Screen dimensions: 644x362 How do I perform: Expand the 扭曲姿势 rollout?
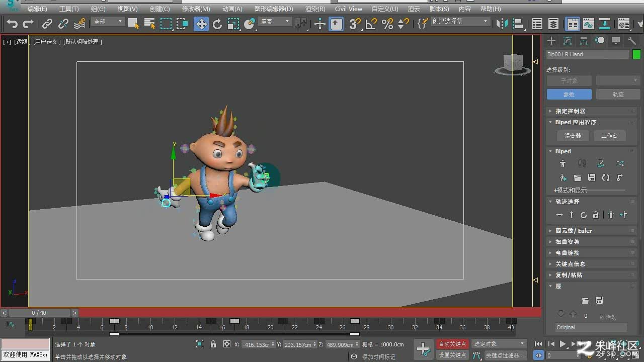592,242
